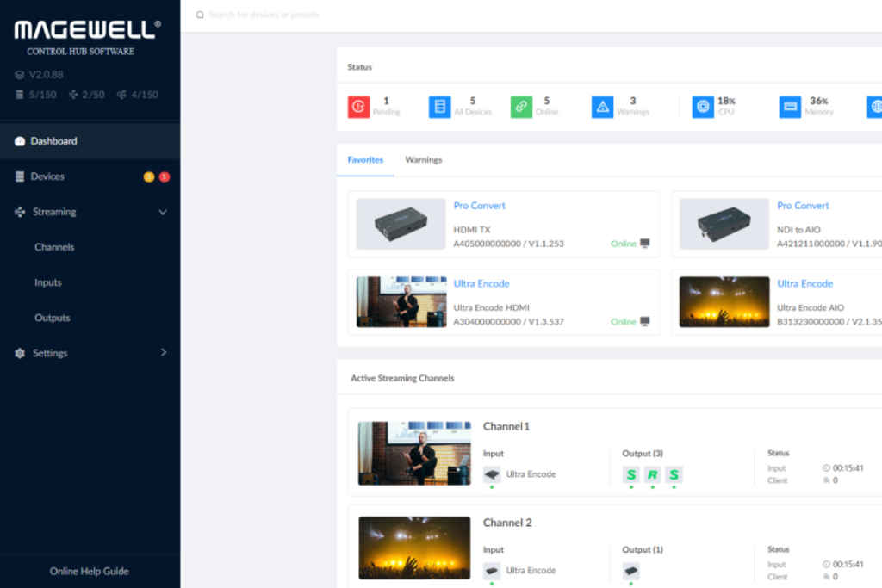Go to Inputs under Streaming
This screenshot has height=588, width=882.
[x=48, y=282]
